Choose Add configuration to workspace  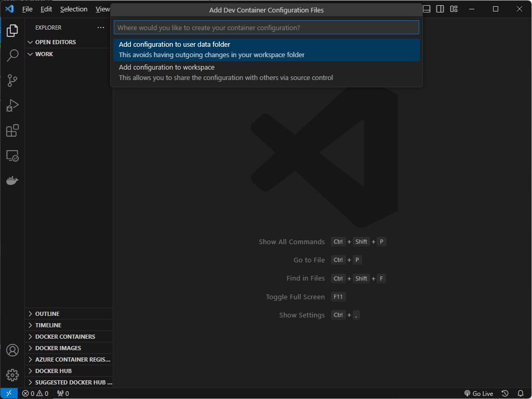click(267, 73)
